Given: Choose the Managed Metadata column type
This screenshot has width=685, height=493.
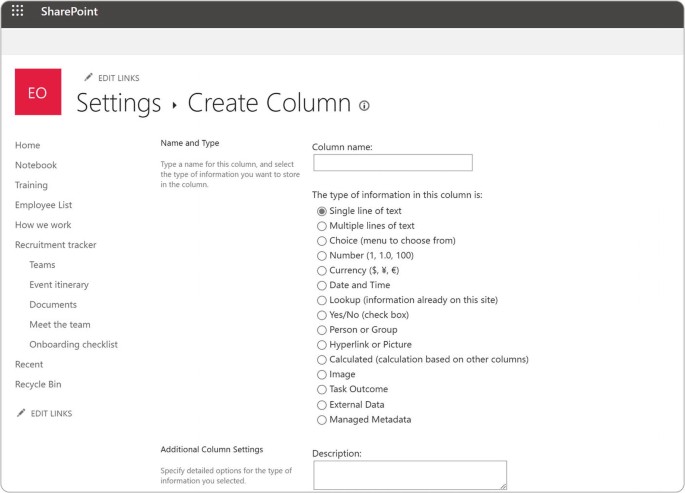Looking at the screenshot, I should 322,420.
